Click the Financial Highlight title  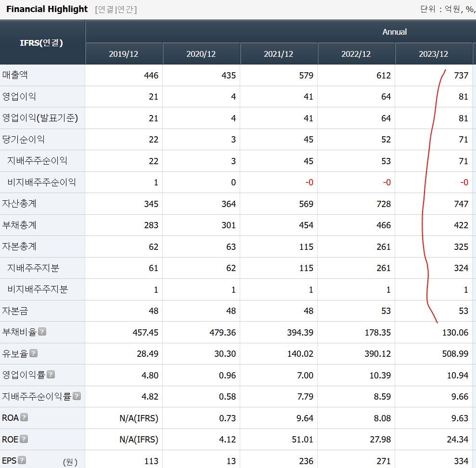[x=47, y=9]
